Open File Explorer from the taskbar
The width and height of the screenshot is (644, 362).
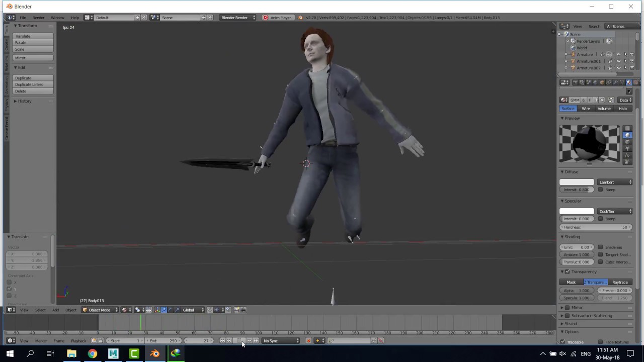(x=71, y=353)
